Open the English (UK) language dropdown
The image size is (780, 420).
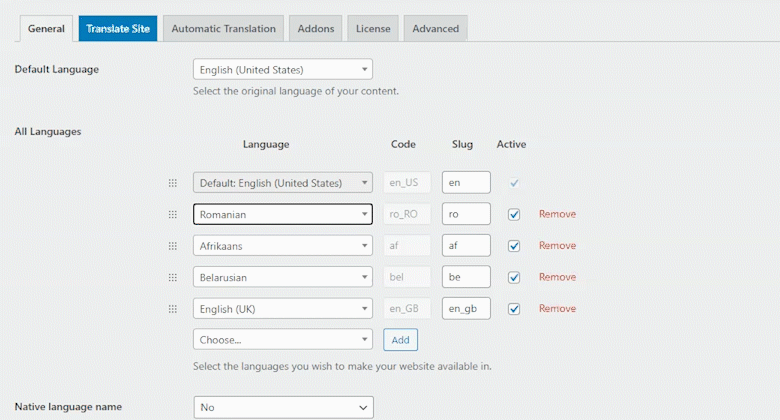283,309
